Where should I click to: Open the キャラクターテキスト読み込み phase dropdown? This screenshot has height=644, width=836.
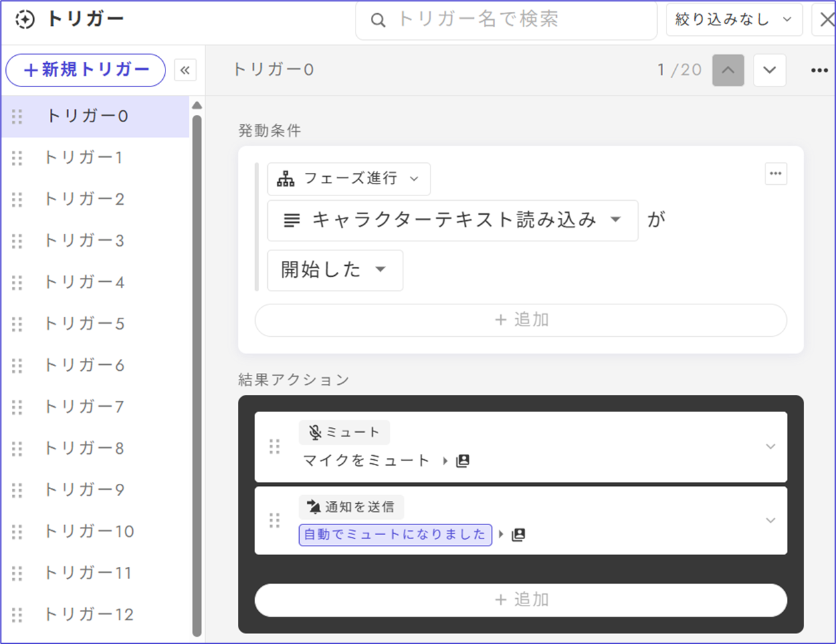[x=453, y=220]
